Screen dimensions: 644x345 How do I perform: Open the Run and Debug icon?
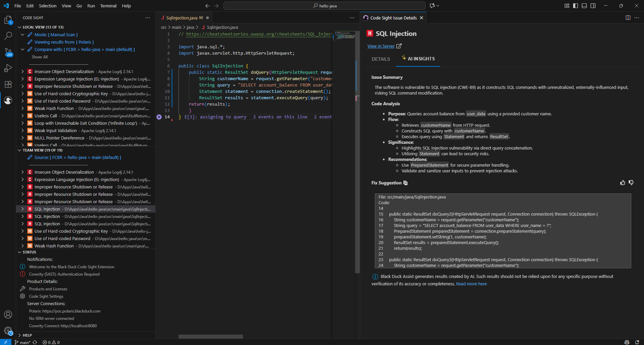pyautogui.click(x=8, y=68)
